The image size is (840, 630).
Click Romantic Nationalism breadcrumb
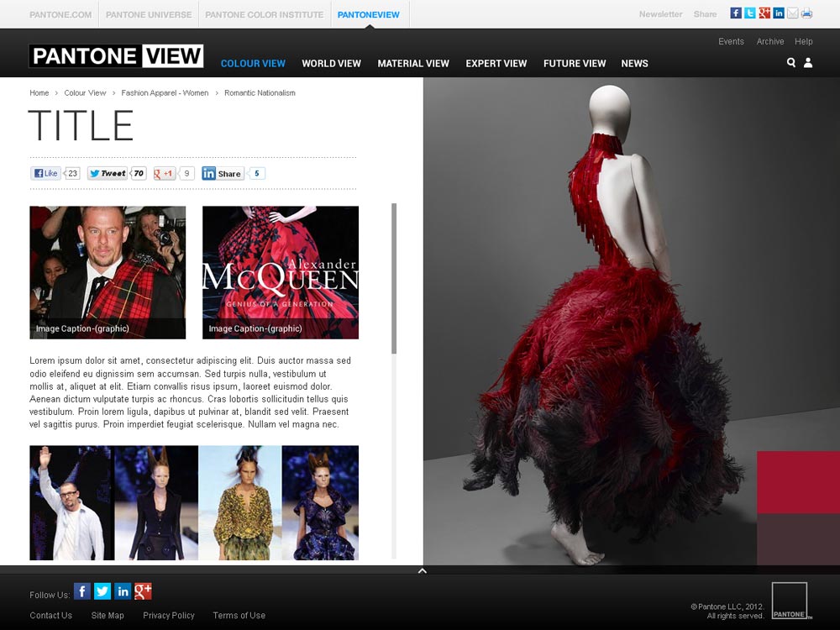point(260,92)
